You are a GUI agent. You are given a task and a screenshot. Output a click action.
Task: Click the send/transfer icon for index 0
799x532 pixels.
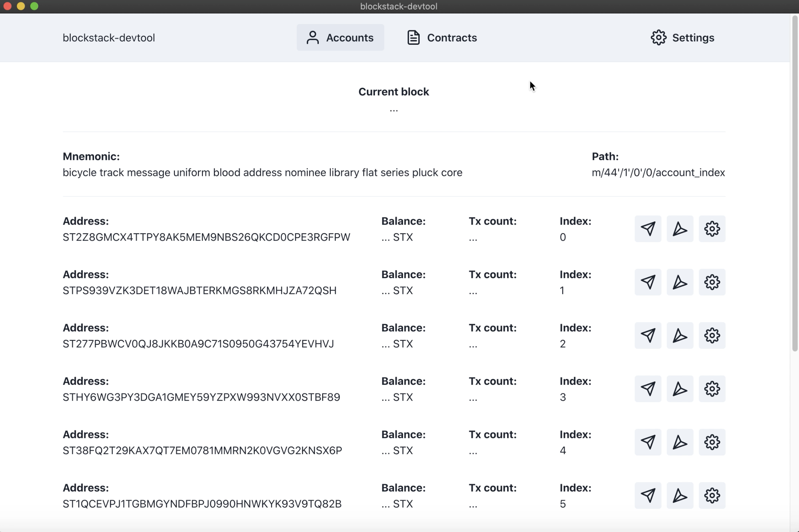pos(647,229)
